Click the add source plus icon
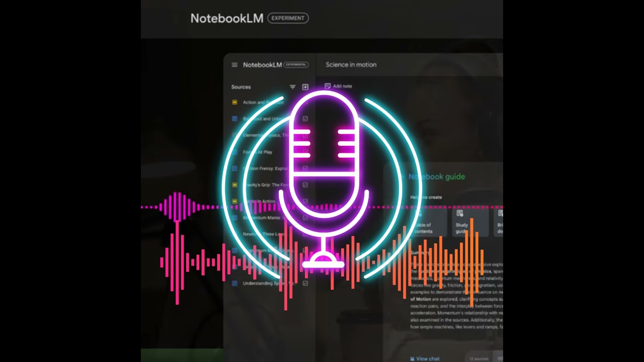This screenshot has height=362, width=644. tap(305, 87)
